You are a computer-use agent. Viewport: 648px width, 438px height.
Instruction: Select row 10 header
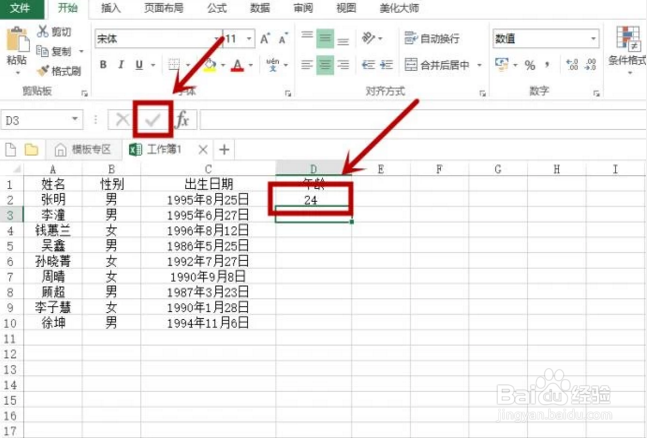click(10, 323)
